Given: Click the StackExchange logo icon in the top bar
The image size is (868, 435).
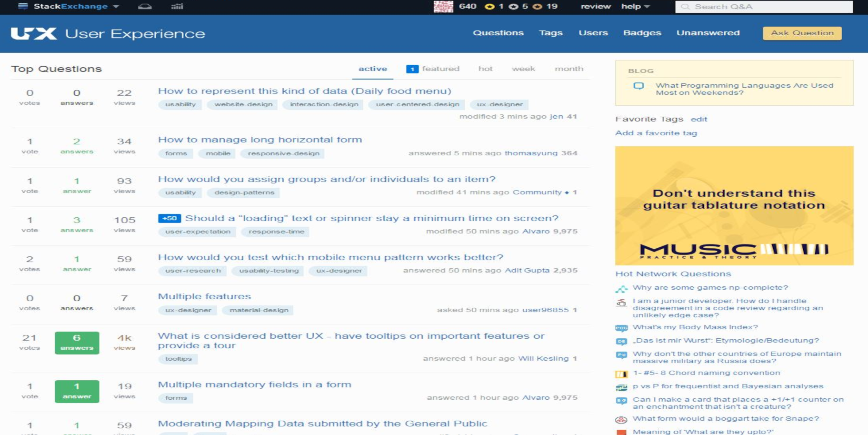Looking at the screenshot, I should 23,6.
